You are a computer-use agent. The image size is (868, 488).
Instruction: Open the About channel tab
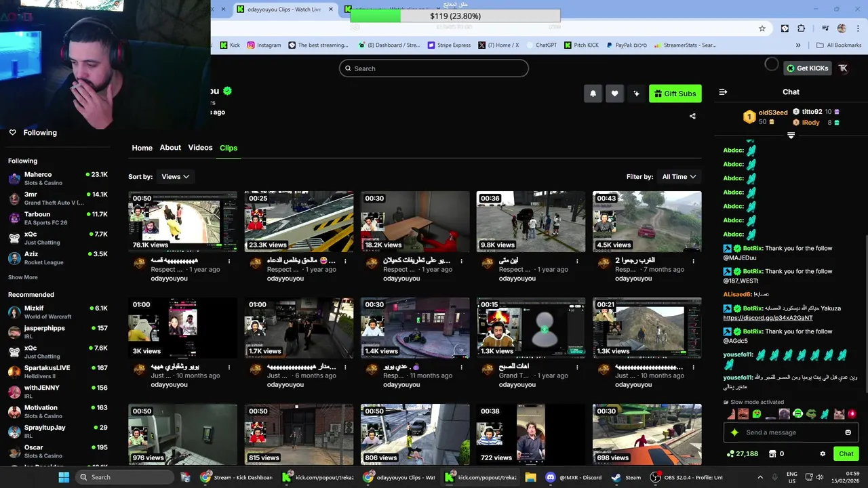coord(170,148)
